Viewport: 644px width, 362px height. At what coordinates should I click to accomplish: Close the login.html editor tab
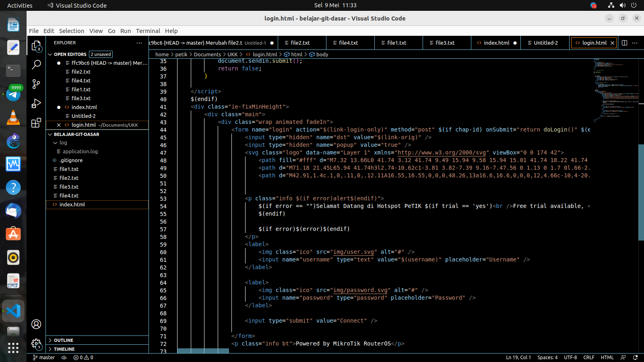coord(612,43)
